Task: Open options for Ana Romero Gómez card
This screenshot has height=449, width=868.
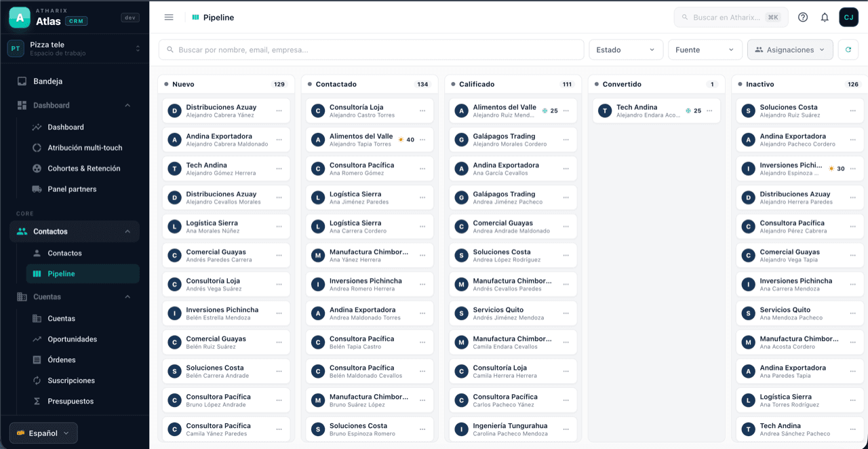Action: pos(422,169)
